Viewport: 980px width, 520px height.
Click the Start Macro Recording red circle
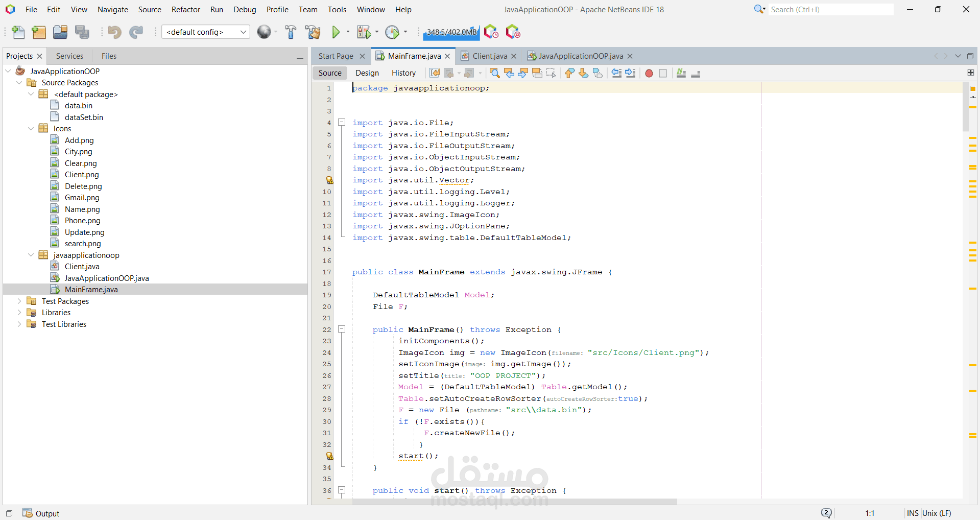point(649,74)
